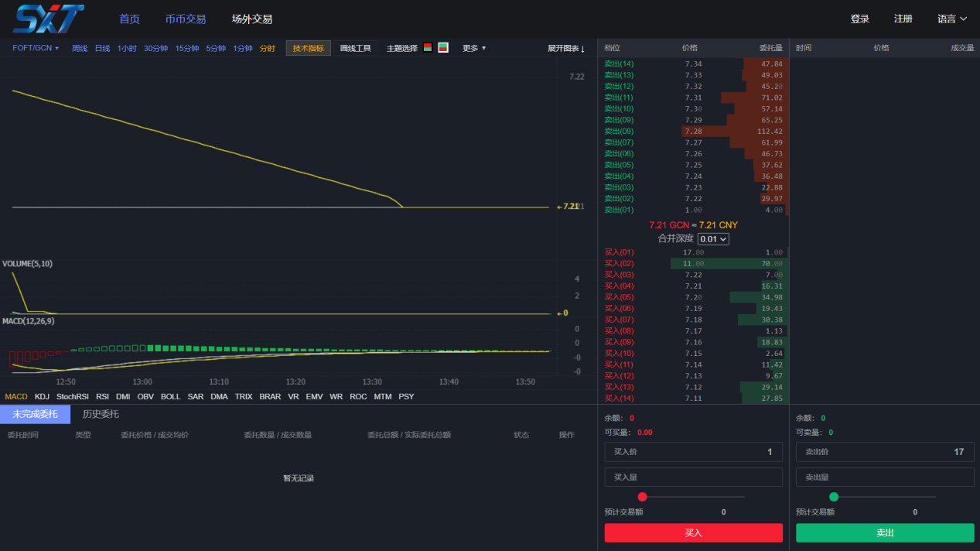Submit order with green 卖出 button

[885, 533]
